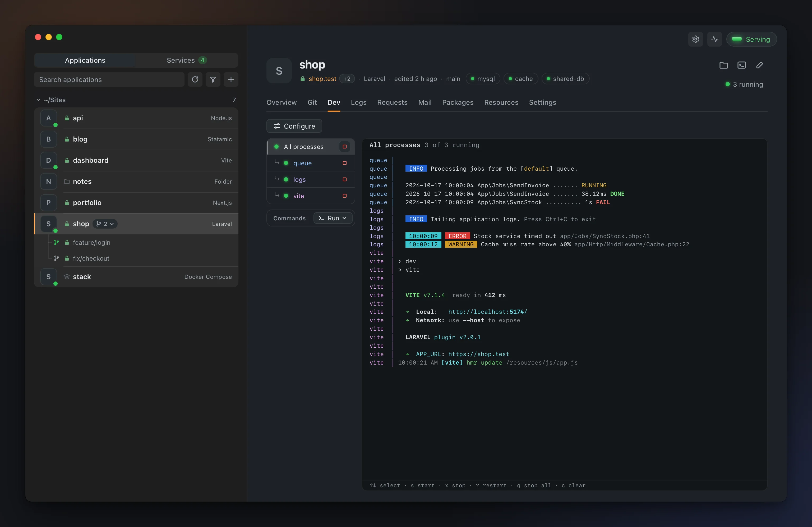Viewport: 812px width, 527px height.
Task: Click the portfolio app avatar P
Action: [48, 203]
